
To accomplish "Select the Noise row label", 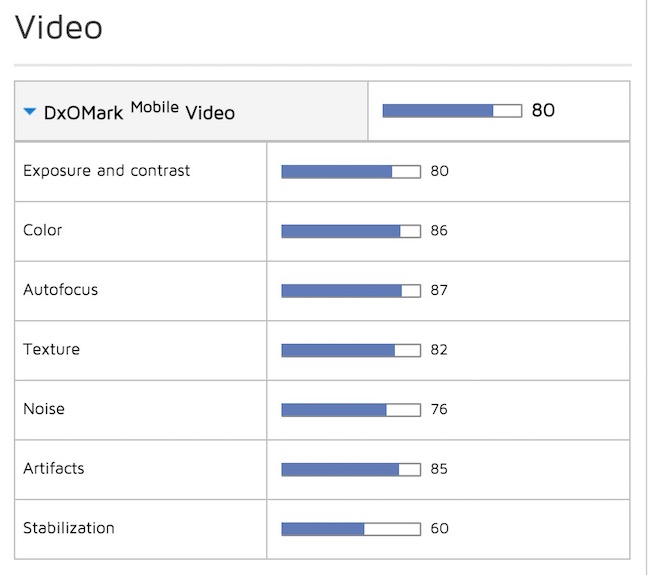I will click(44, 409).
